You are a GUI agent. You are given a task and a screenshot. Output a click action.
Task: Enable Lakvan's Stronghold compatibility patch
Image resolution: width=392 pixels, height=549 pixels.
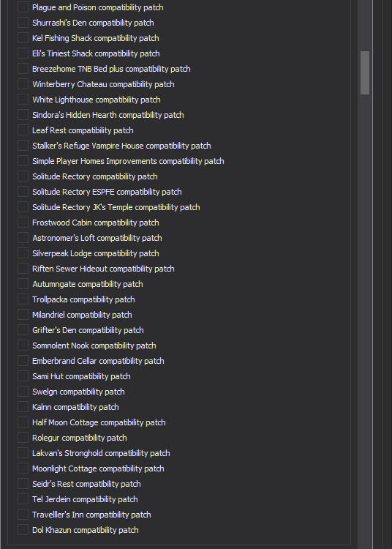click(23, 453)
